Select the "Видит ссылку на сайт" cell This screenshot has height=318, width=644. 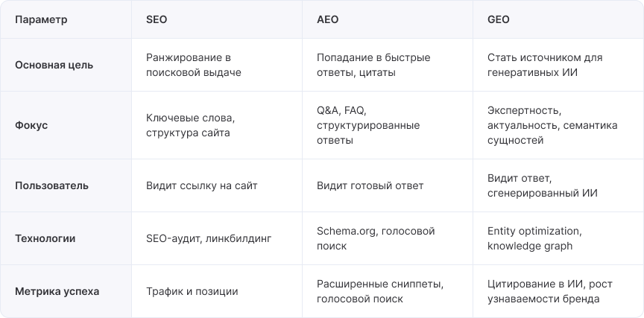point(202,185)
